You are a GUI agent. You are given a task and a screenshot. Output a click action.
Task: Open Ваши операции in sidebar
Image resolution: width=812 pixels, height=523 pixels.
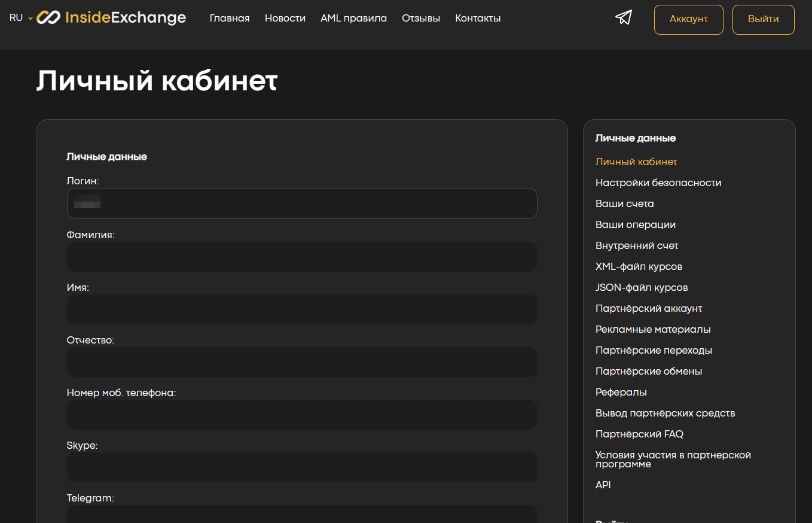[636, 225]
